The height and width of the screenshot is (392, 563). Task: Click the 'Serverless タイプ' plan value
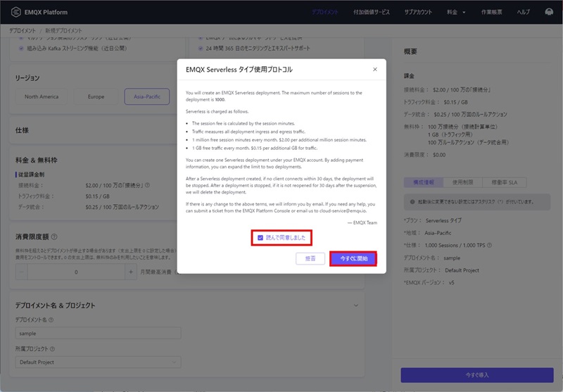click(443, 220)
